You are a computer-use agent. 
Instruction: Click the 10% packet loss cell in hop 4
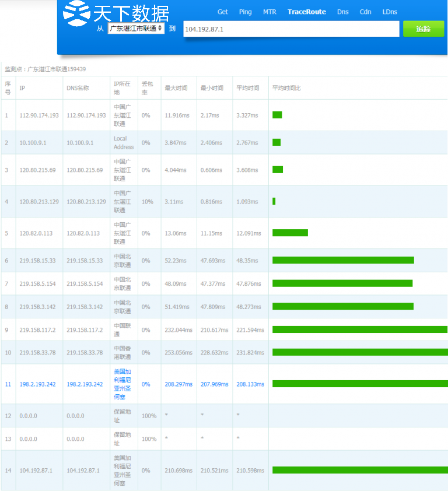click(147, 202)
